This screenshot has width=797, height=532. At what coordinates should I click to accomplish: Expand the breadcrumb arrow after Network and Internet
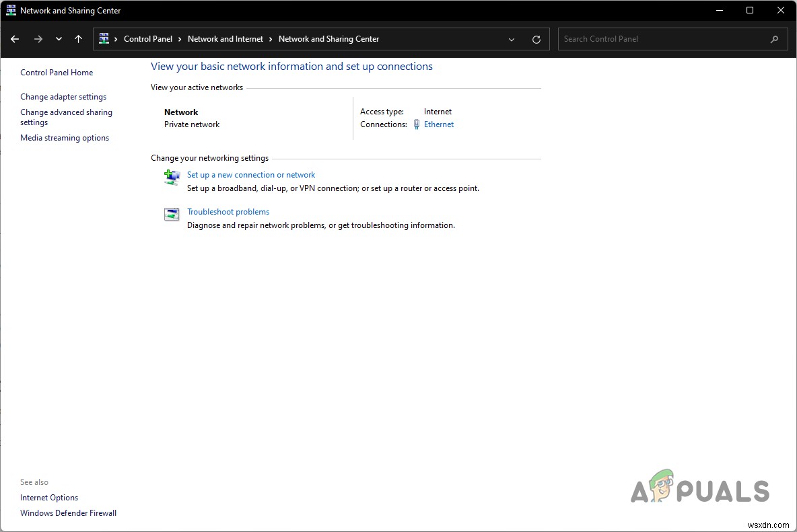[271, 38]
